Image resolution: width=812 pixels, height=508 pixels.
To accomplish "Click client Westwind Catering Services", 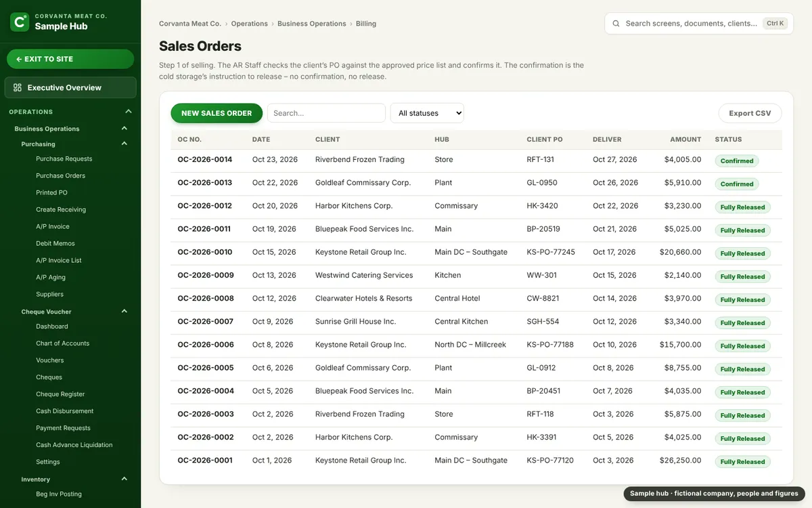I will point(364,275).
